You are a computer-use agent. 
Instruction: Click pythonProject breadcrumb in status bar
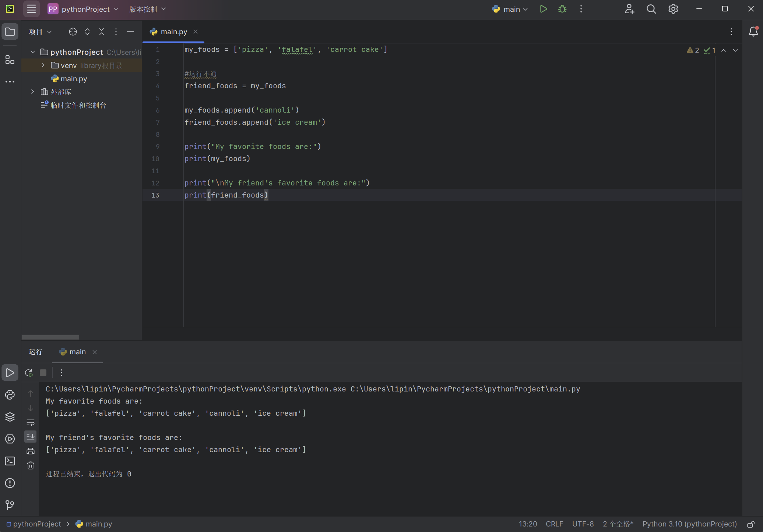pyautogui.click(x=34, y=524)
